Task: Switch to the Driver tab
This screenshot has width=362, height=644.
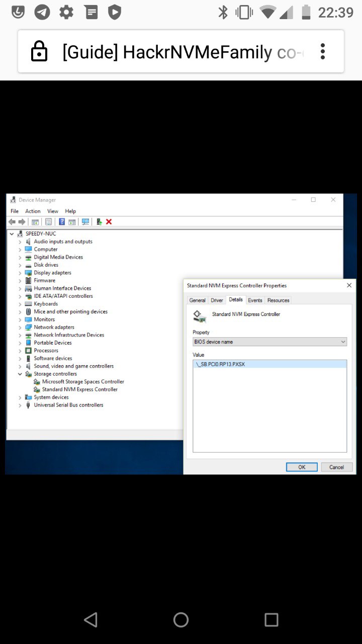Action: (x=217, y=300)
